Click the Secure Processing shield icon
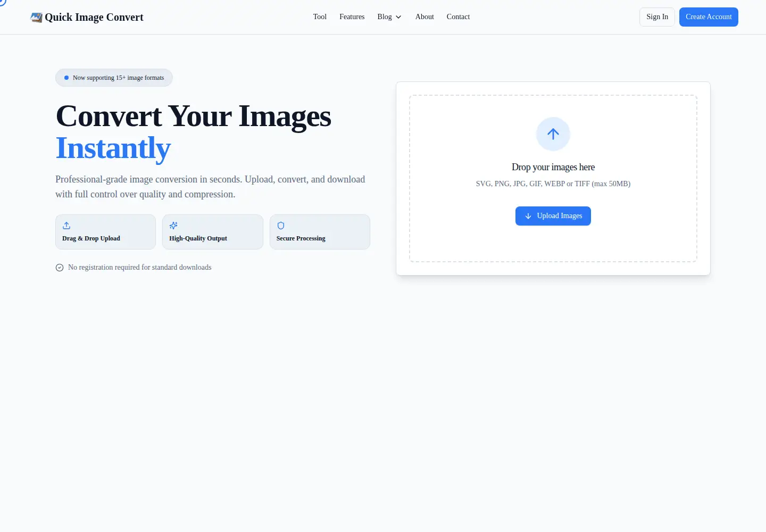This screenshot has height=532, width=766. click(281, 226)
